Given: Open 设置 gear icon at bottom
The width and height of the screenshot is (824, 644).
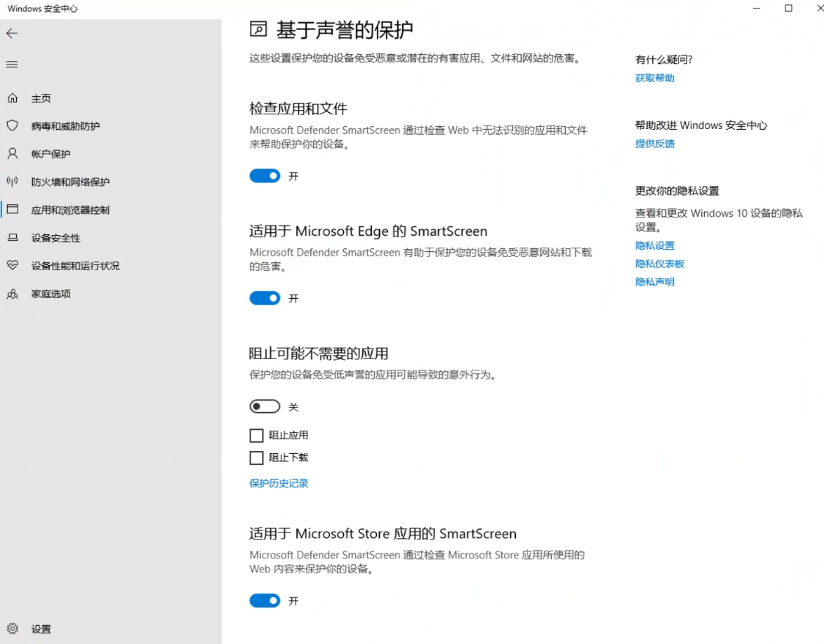Looking at the screenshot, I should pyautogui.click(x=12, y=629).
